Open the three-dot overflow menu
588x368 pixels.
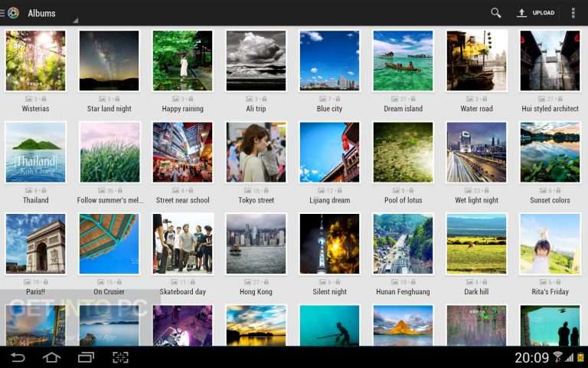573,13
